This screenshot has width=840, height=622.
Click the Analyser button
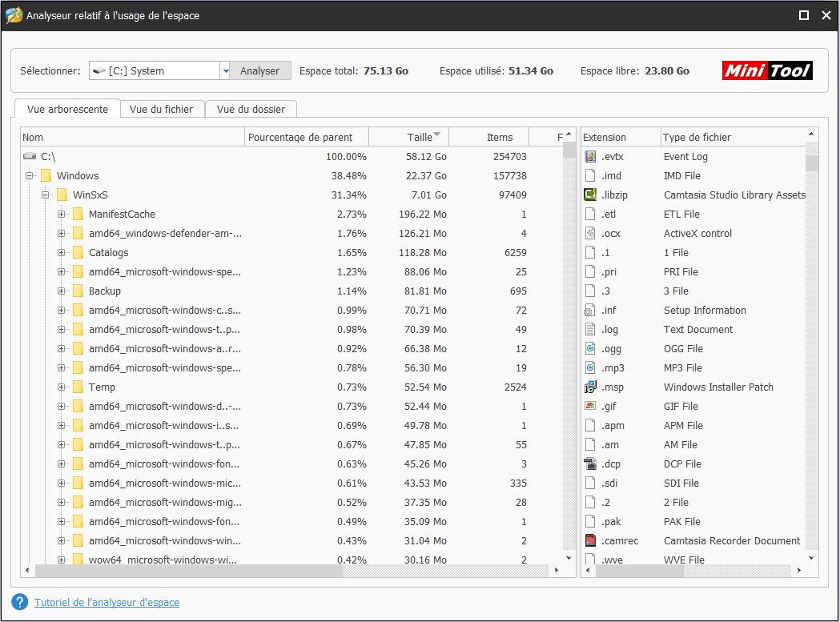click(x=259, y=70)
